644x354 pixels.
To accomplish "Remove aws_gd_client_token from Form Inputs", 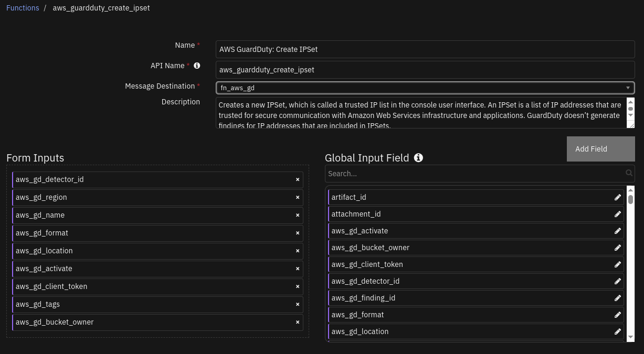I will tap(298, 286).
